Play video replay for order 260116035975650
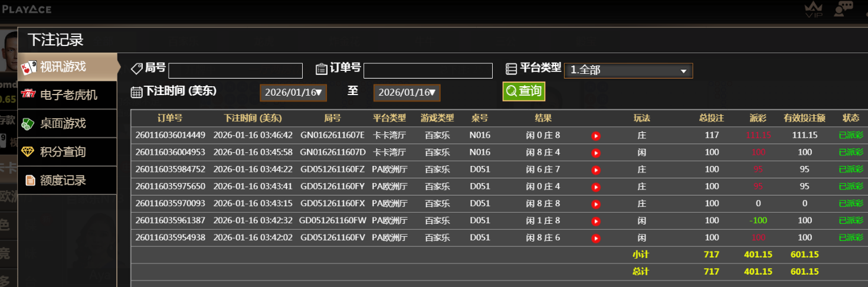The height and width of the screenshot is (287, 868). [x=596, y=187]
